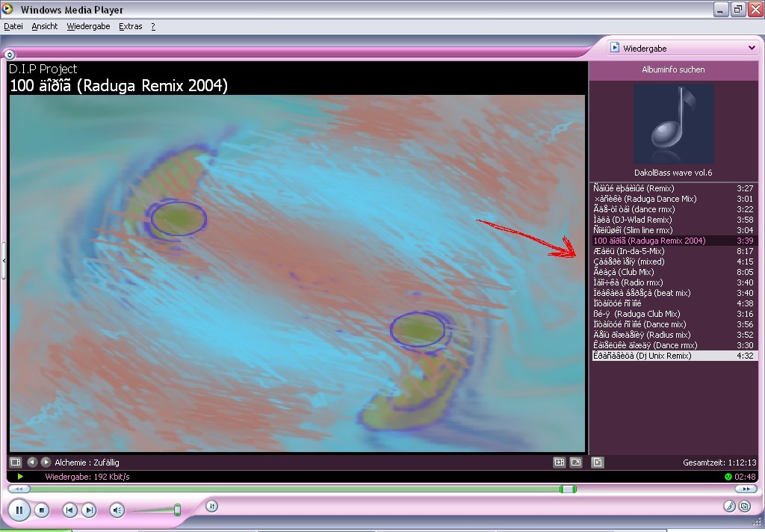Click the D.I.P Project artist name

pos(43,69)
